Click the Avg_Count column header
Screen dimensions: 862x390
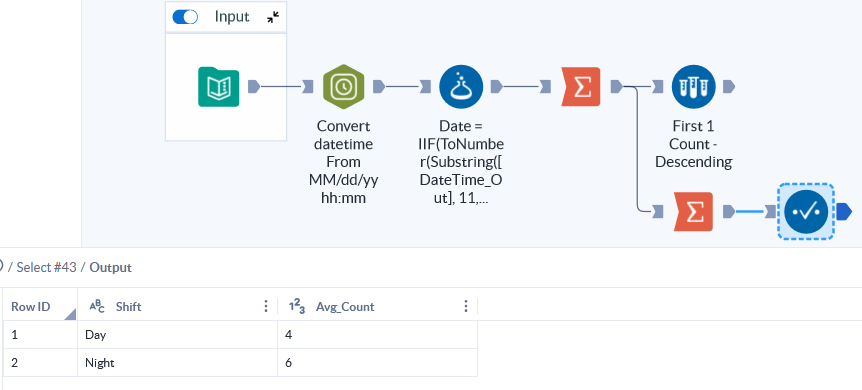(x=378, y=306)
